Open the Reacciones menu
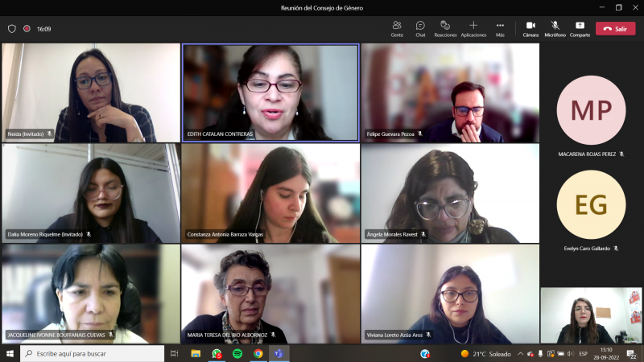 [x=445, y=28]
